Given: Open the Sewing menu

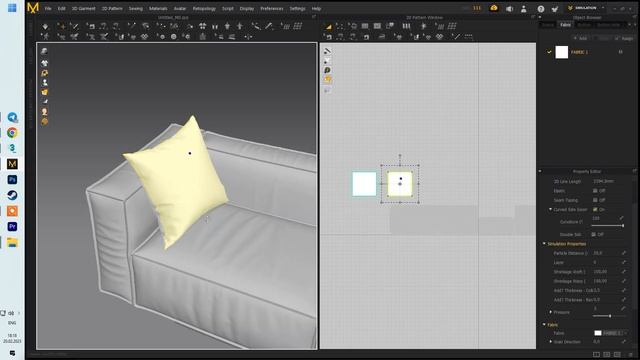Looking at the screenshot, I should pyautogui.click(x=136, y=9).
